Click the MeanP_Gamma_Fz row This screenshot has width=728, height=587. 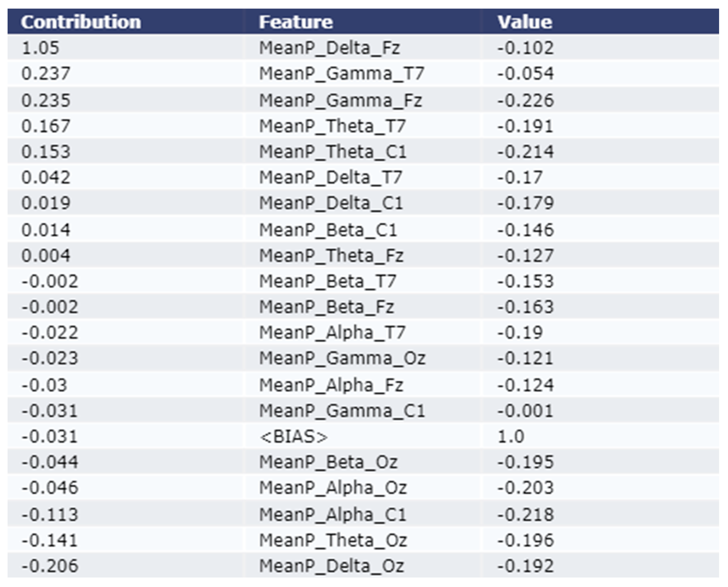coord(340,100)
